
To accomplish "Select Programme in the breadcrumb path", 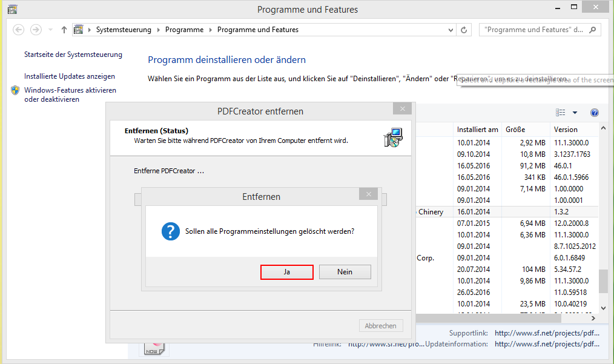I will pyautogui.click(x=184, y=30).
